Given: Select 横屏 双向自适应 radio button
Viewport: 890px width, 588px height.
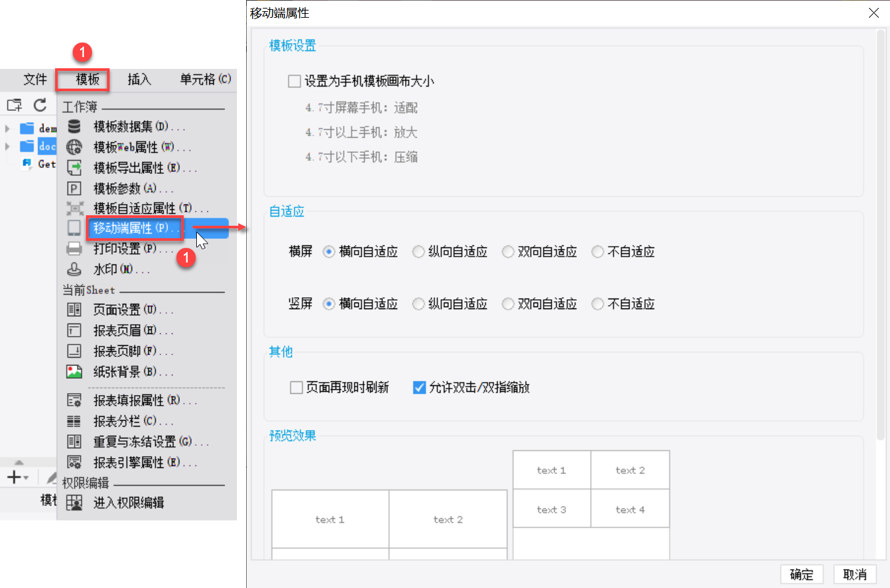Looking at the screenshot, I should coord(507,251).
